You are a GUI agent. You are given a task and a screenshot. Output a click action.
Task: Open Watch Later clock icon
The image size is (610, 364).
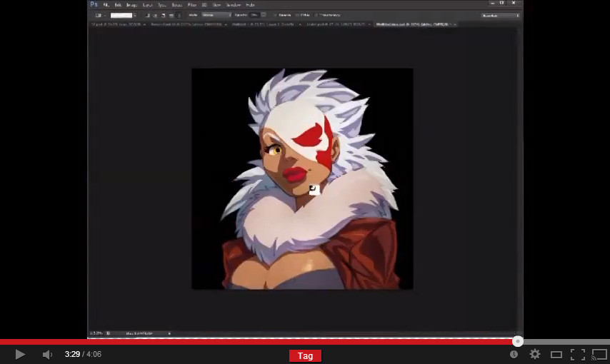[x=514, y=354]
